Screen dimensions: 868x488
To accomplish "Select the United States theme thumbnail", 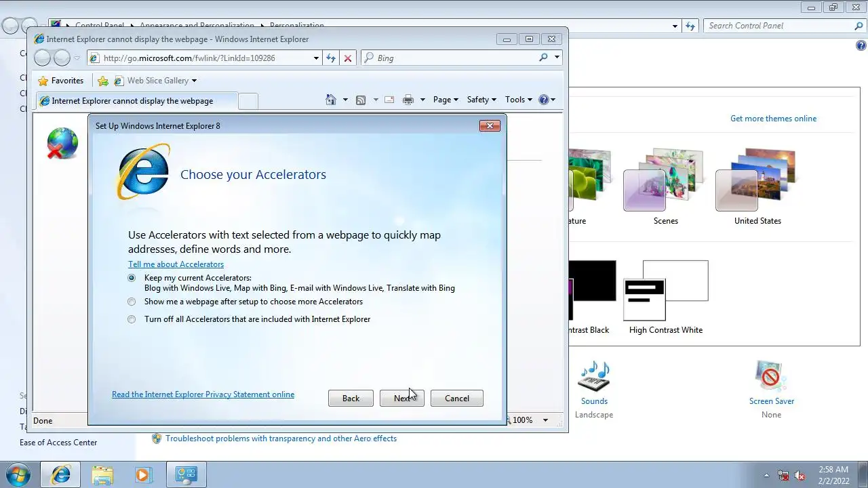I will 757,180.
